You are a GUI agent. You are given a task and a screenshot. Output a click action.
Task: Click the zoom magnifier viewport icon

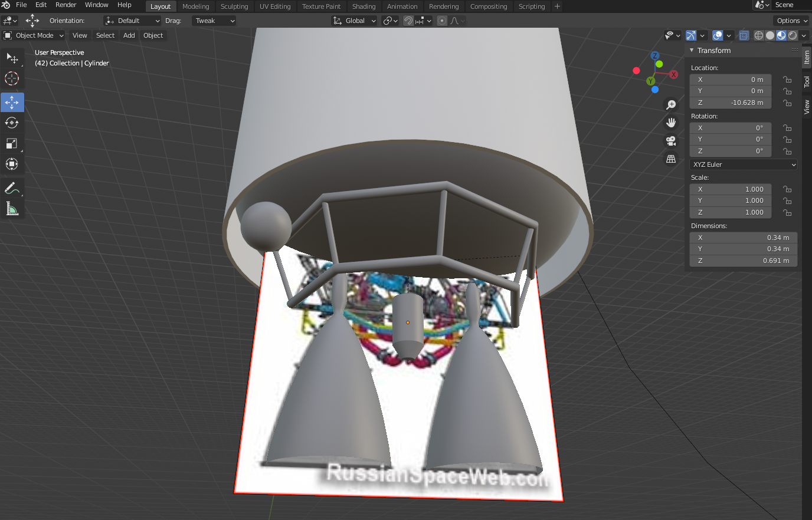pyautogui.click(x=671, y=105)
